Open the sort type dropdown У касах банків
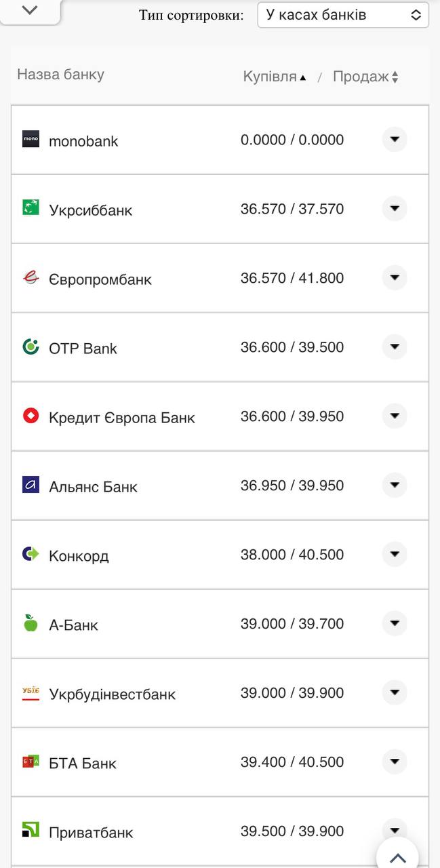 342,14
